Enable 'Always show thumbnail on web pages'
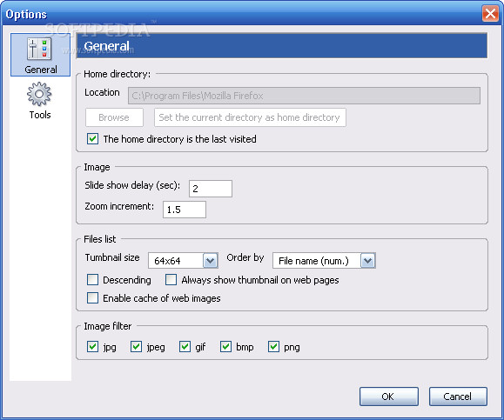Image resolution: width=504 pixels, height=420 pixels. click(x=171, y=280)
